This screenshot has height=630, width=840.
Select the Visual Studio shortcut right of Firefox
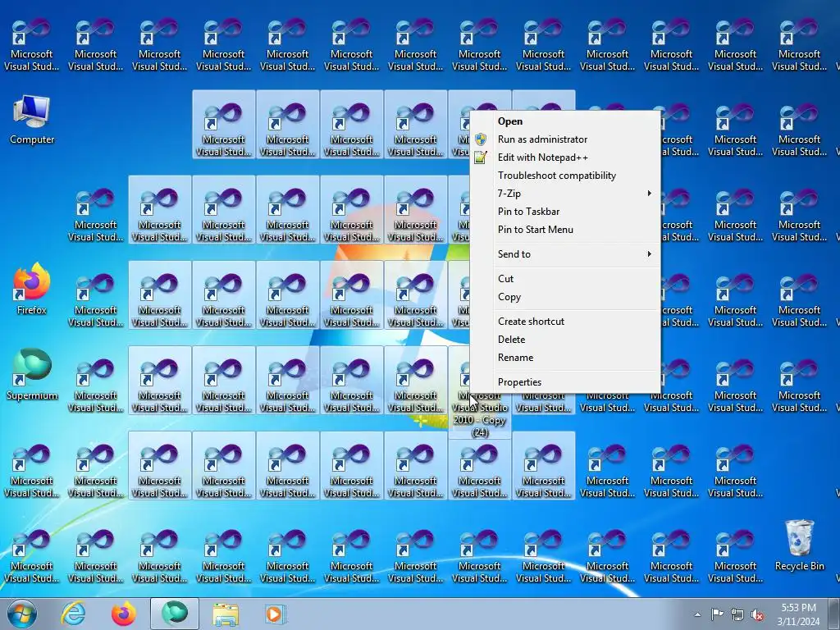coord(95,300)
